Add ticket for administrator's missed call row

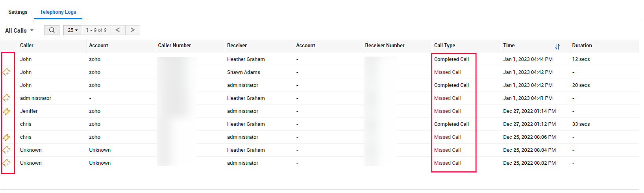pos(6,98)
